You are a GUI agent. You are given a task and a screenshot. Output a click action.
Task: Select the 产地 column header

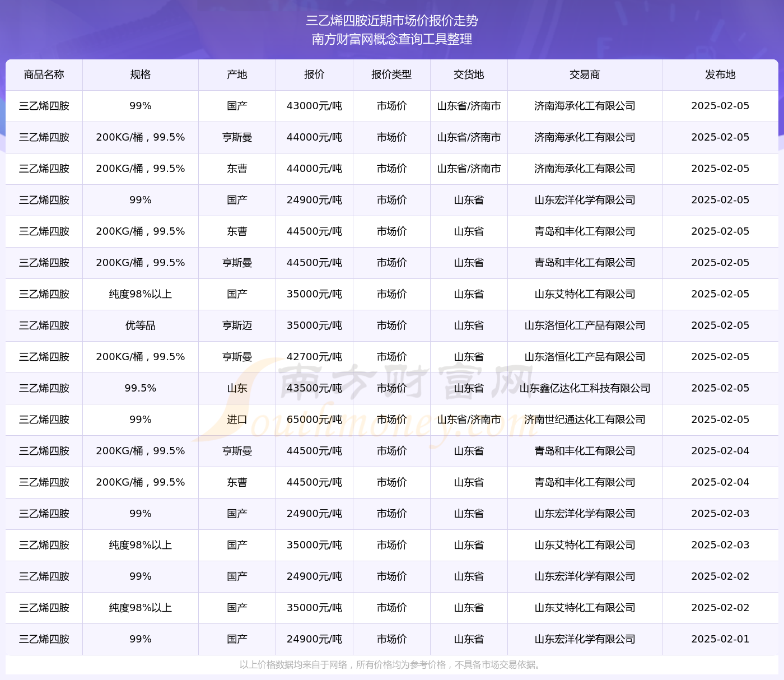(x=237, y=74)
